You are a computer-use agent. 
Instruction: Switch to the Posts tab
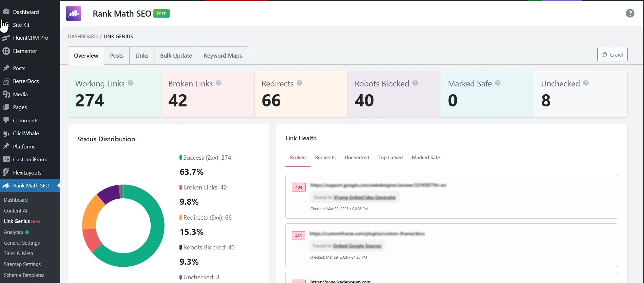(x=117, y=56)
